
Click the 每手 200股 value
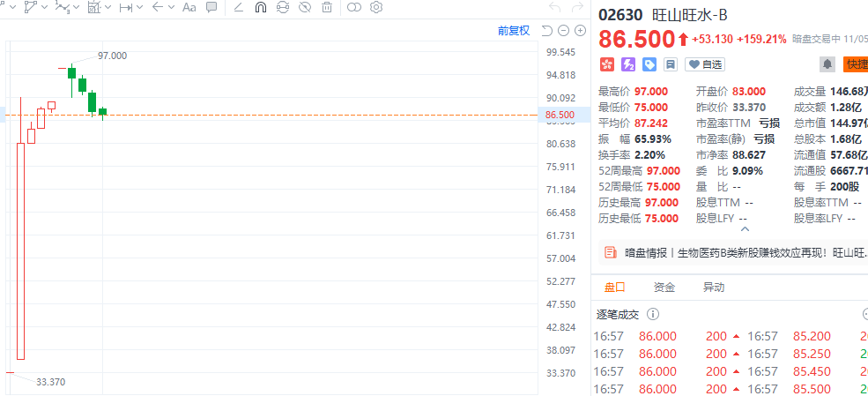[845, 187]
